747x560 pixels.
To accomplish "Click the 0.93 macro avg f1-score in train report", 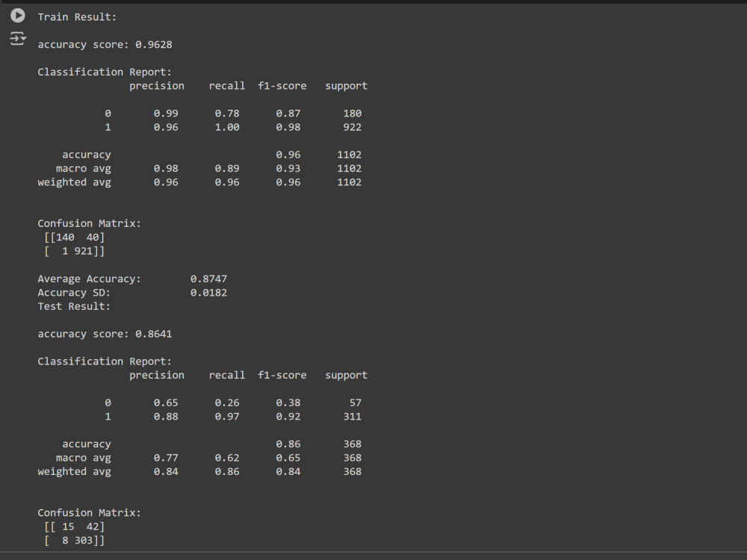I will (288, 169).
